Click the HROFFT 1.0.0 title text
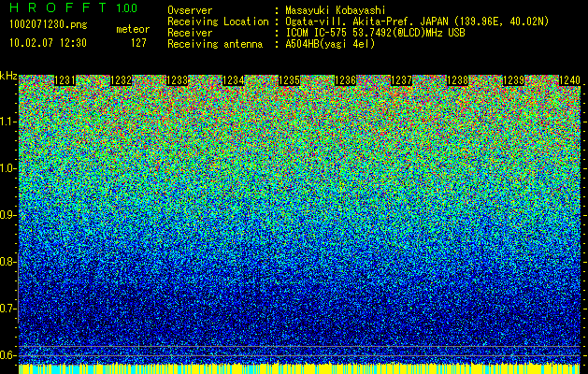 [74, 7]
